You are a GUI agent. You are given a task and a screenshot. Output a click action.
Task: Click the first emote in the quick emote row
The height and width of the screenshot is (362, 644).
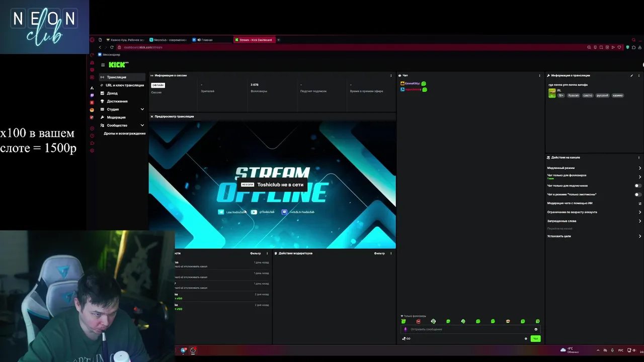coord(404,321)
